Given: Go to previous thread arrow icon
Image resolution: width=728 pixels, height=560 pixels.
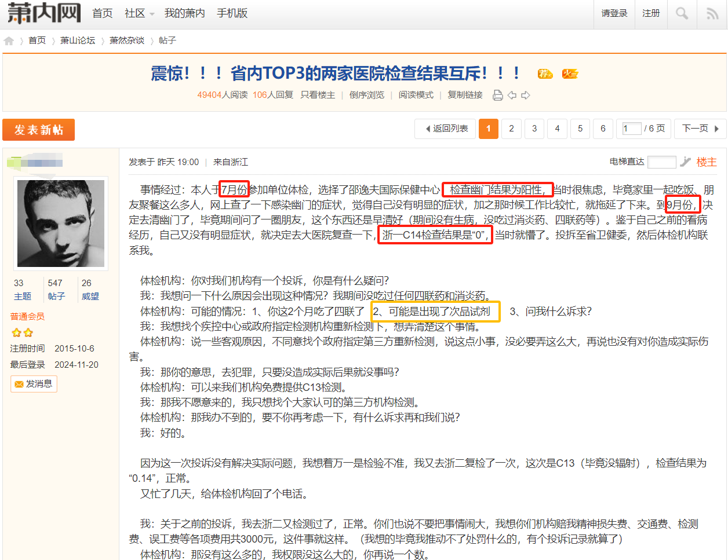Looking at the screenshot, I should tap(512, 95).
